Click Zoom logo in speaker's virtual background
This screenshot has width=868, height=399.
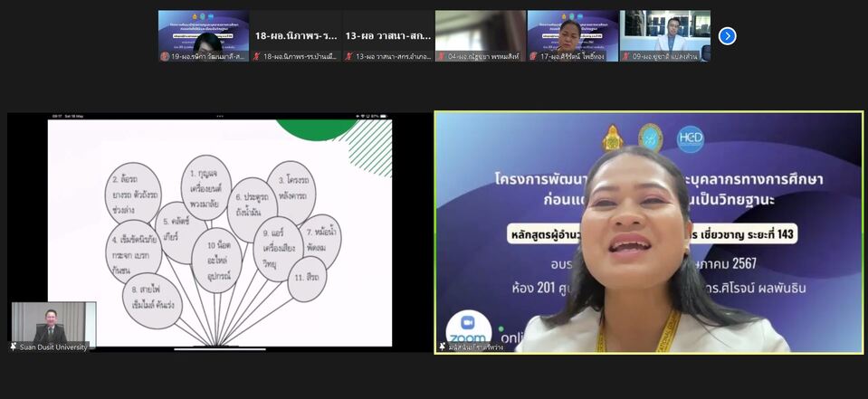[468, 328]
